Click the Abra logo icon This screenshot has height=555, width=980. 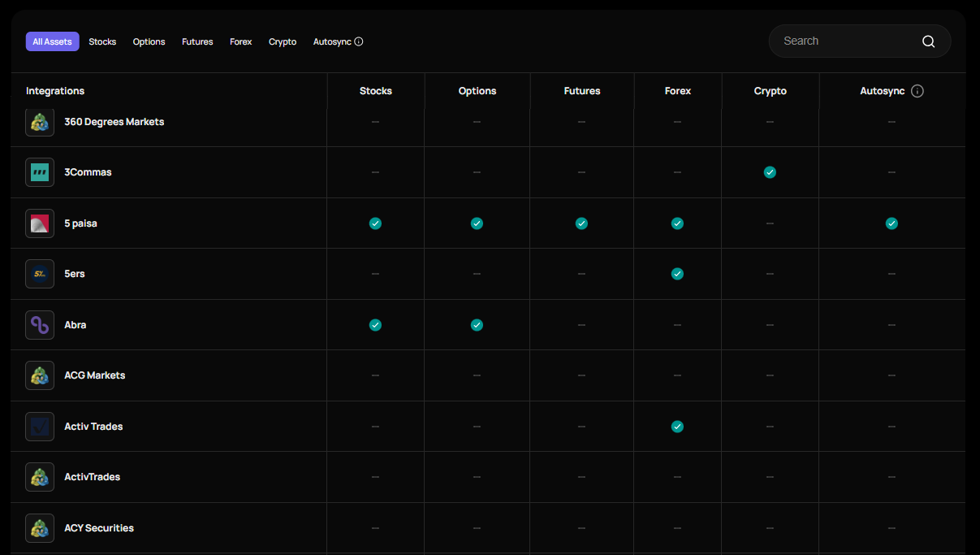(40, 325)
